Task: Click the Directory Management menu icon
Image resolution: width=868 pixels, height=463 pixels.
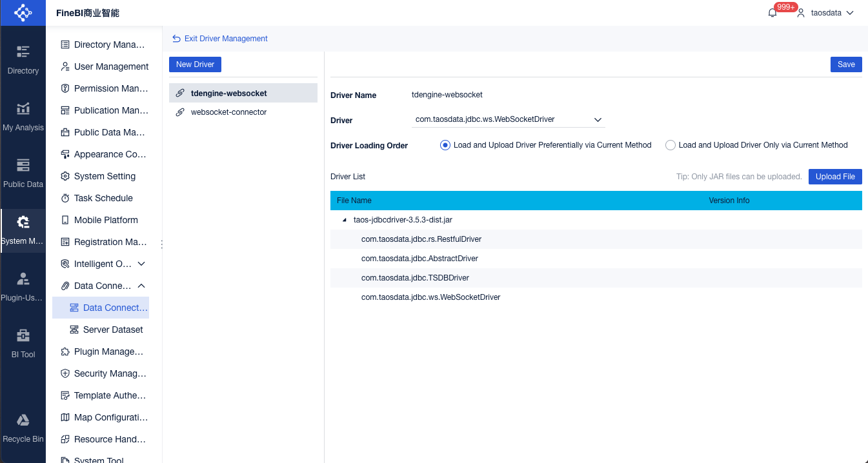Action: [65, 44]
